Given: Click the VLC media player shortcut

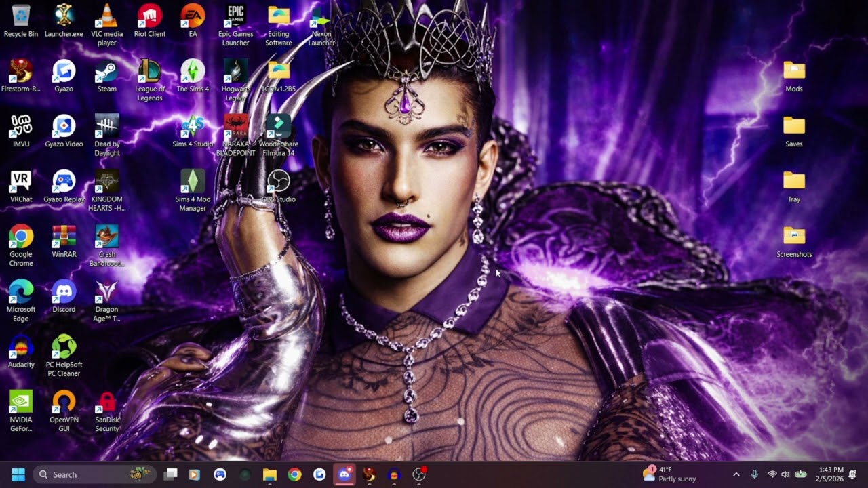Looking at the screenshot, I should [106, 25].
